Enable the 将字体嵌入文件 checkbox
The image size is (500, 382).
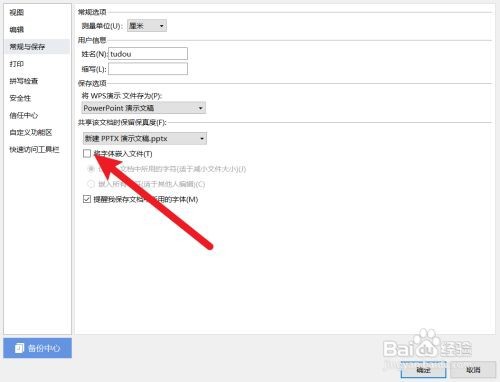[x=87, y=154]
